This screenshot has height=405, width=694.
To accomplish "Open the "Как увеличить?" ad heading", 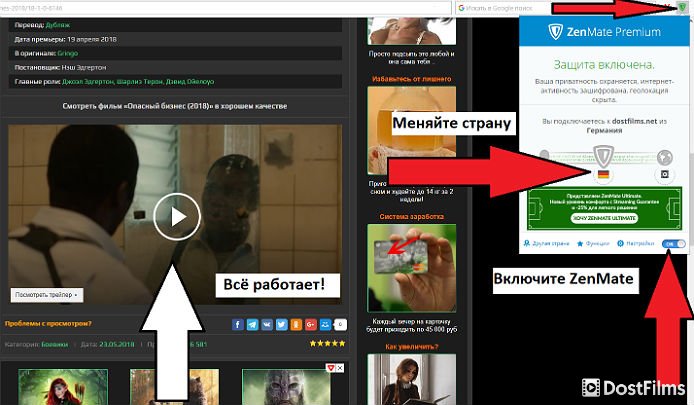I will pyautogui.click(x=412, y=347).
